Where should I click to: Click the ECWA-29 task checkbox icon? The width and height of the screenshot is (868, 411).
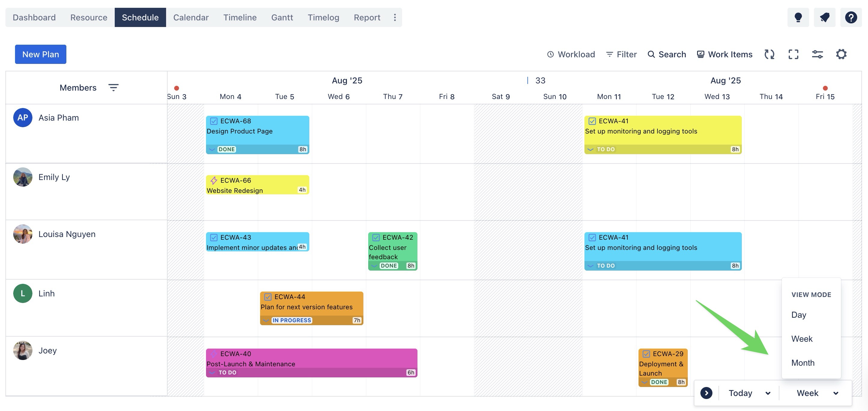click(x=646, y=353)
